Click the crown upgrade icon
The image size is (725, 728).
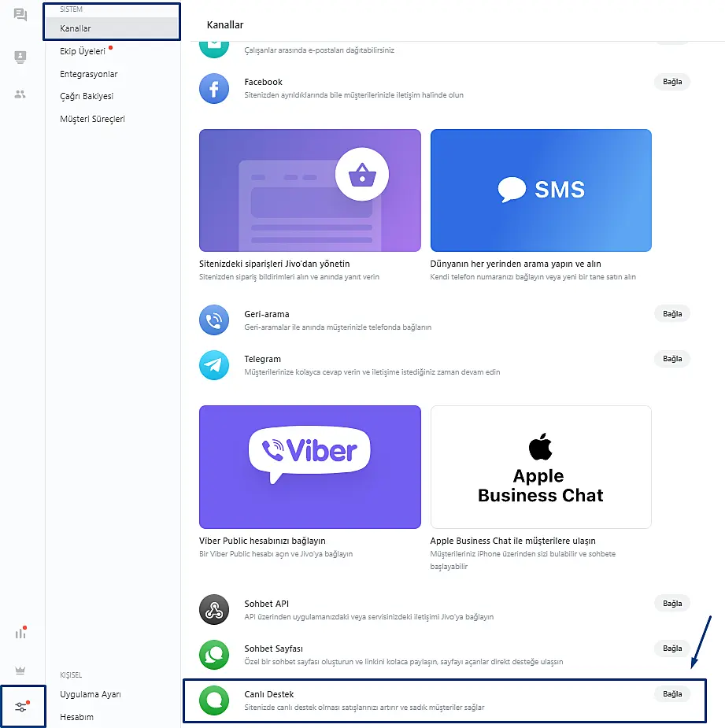click(x=20, y=670)
